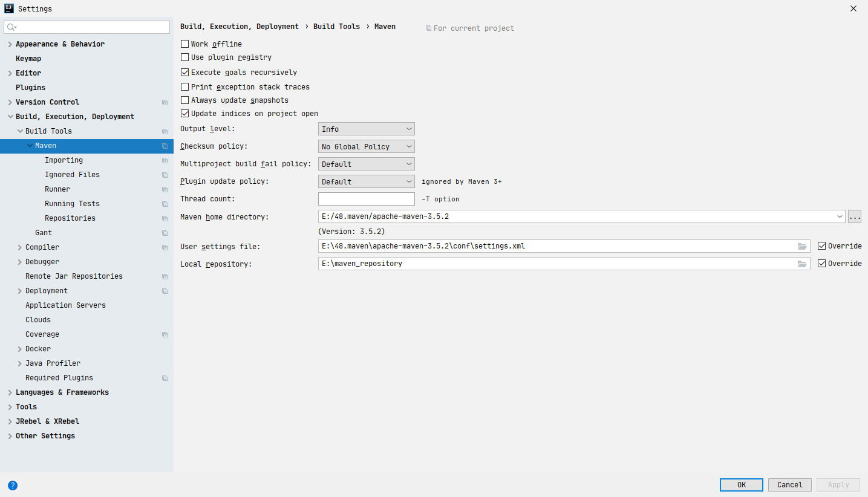
Task: Close the Settings dialog window
Action: point(853,9)
